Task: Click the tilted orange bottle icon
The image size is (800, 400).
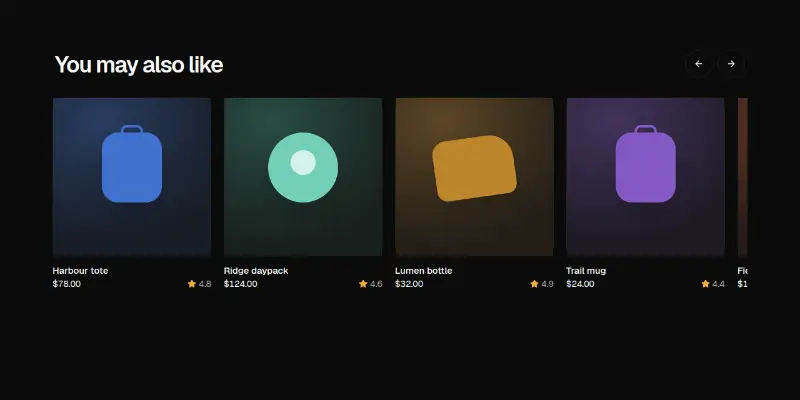Action: [x=474, y=168]
